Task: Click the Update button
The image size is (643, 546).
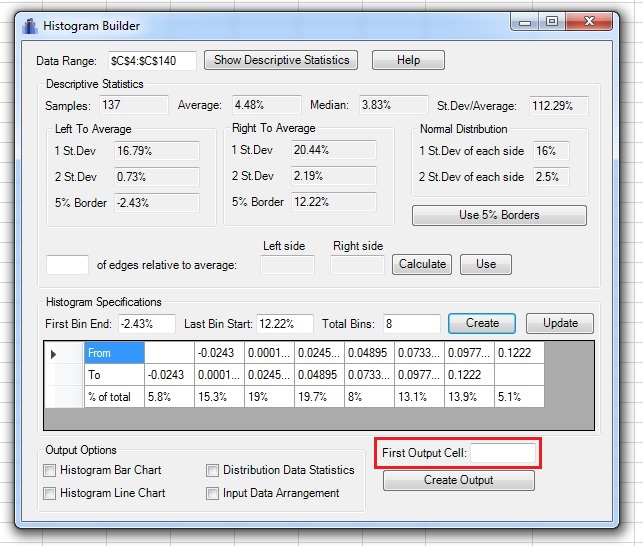Action: [560, 323]
